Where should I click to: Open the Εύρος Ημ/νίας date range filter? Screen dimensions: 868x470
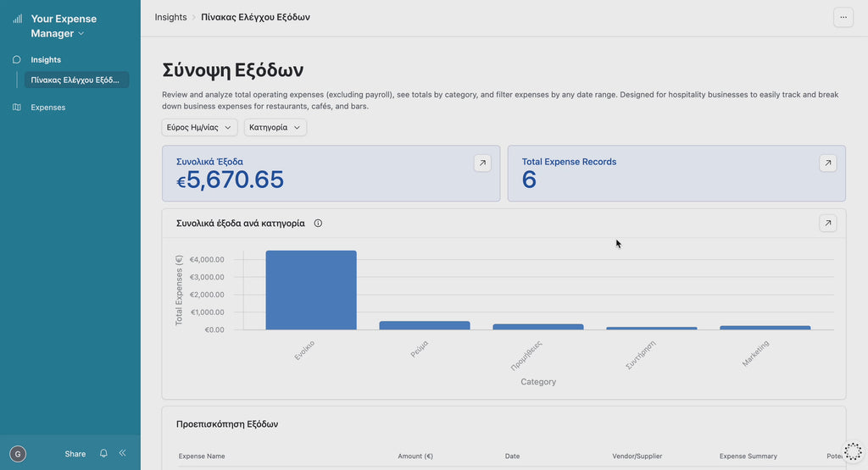pyautogui.click(x=199, y=128)
